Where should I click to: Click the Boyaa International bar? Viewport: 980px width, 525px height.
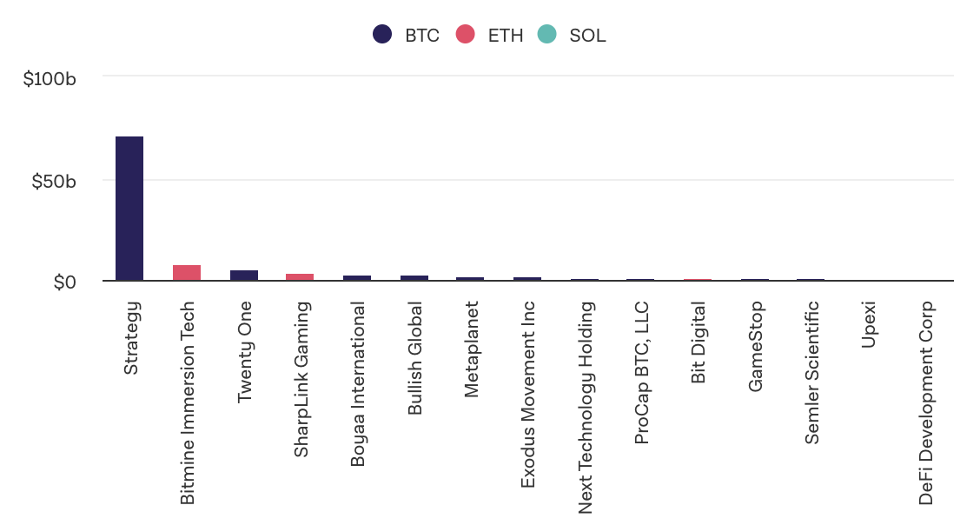pos(357,278)
